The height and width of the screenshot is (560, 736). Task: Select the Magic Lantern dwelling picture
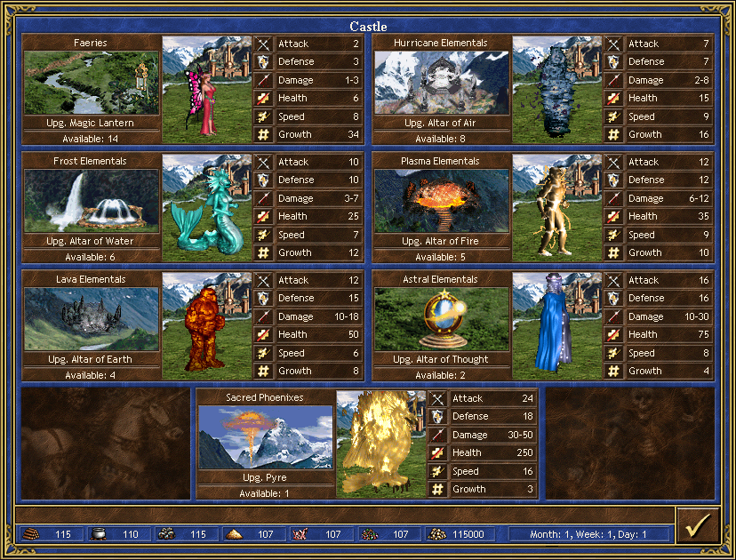click(x=91, y=83)
